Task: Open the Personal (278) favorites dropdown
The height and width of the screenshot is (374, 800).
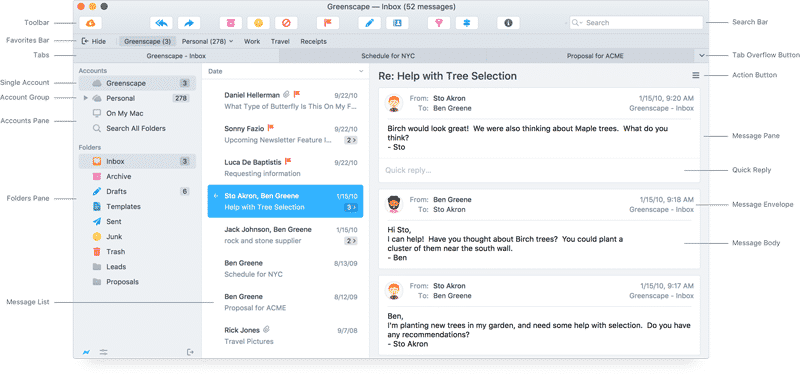Action: coord(207,41)
